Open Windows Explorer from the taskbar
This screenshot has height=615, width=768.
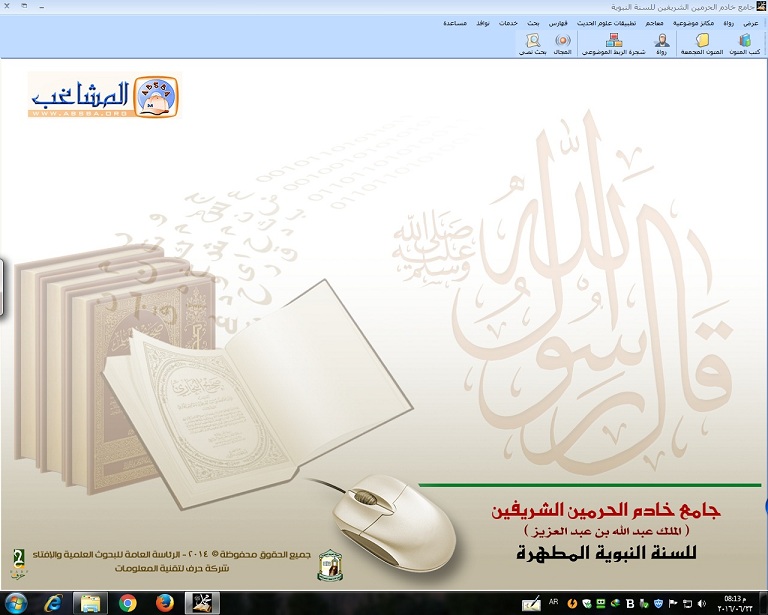(x=90, y=603)
